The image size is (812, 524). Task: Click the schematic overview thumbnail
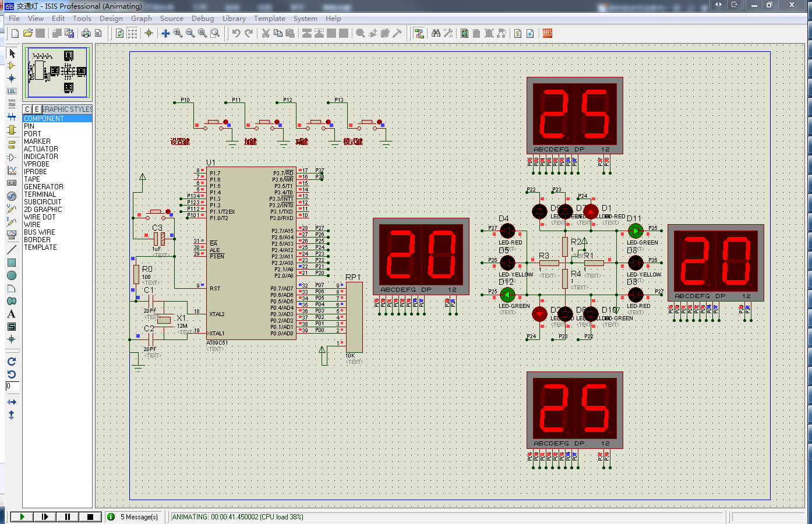(x=57, y=72)
